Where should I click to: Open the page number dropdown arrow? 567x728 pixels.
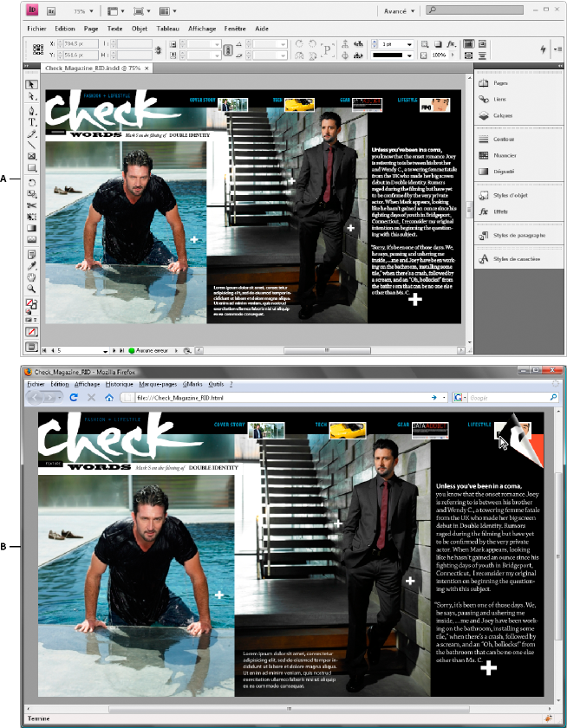pyautogui.click(x=106, y=351)
